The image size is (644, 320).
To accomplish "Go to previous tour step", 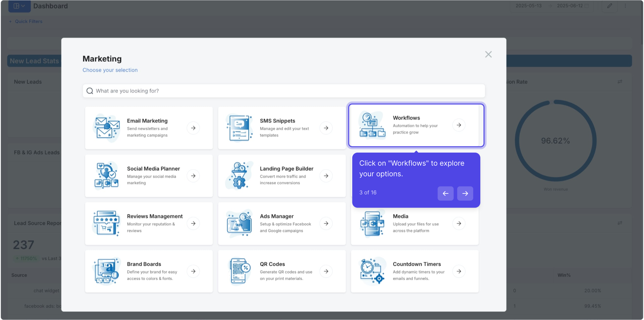I will (x=445, y=193).
